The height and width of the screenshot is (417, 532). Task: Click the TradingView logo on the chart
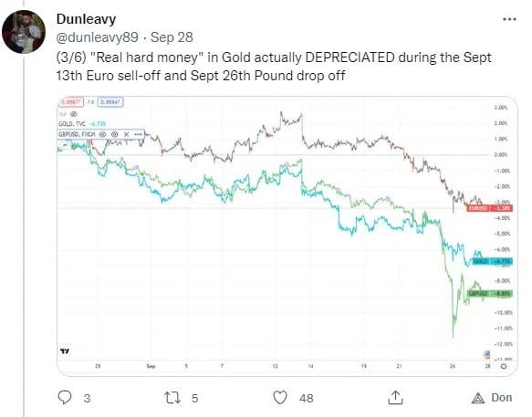(65, 351)
